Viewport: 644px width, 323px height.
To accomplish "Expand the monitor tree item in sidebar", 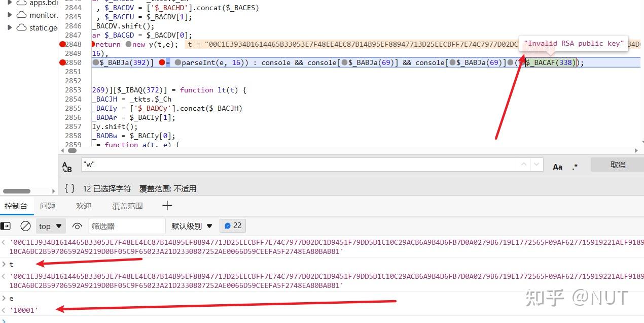I will pos(10,15).
